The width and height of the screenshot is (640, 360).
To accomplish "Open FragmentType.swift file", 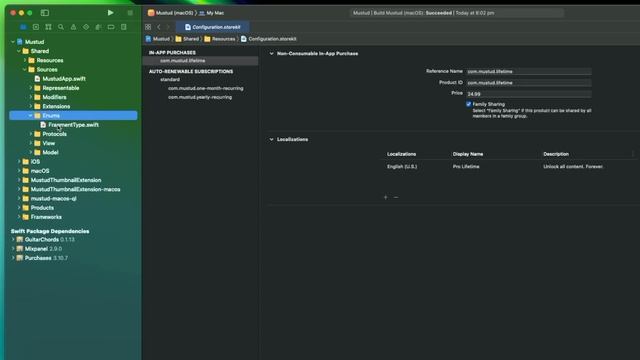I will [73, 124].
